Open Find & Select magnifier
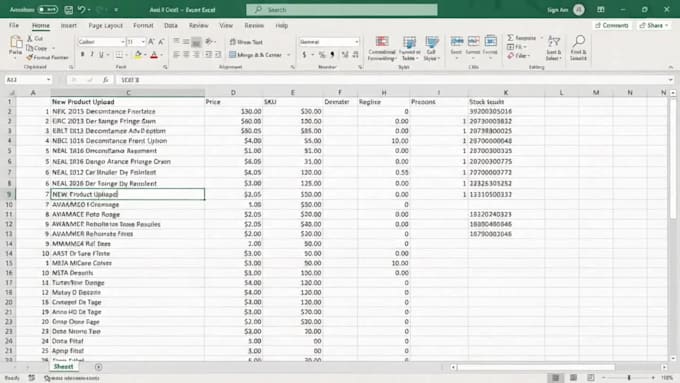The width and height of the screenshot is (680, 383). [578, 48]
